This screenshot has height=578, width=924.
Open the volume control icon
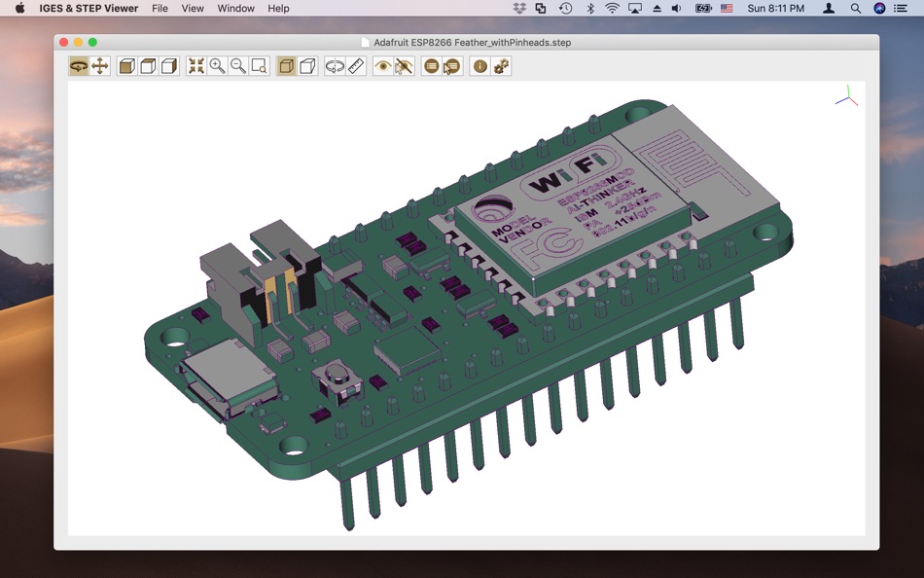point(677,8)
